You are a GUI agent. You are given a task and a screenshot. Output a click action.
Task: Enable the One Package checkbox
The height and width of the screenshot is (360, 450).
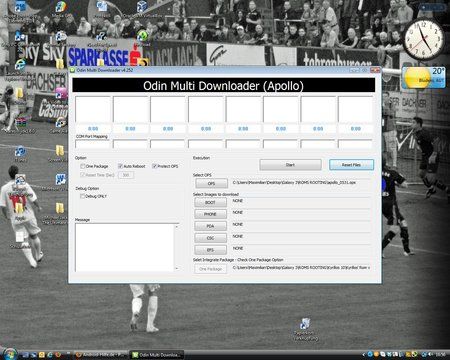tap(82, 166)
